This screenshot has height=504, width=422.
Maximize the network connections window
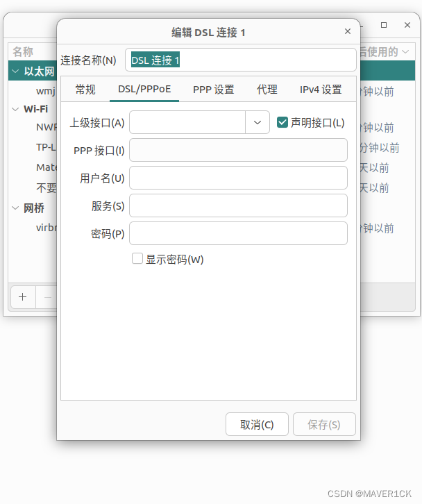(384, 25)
